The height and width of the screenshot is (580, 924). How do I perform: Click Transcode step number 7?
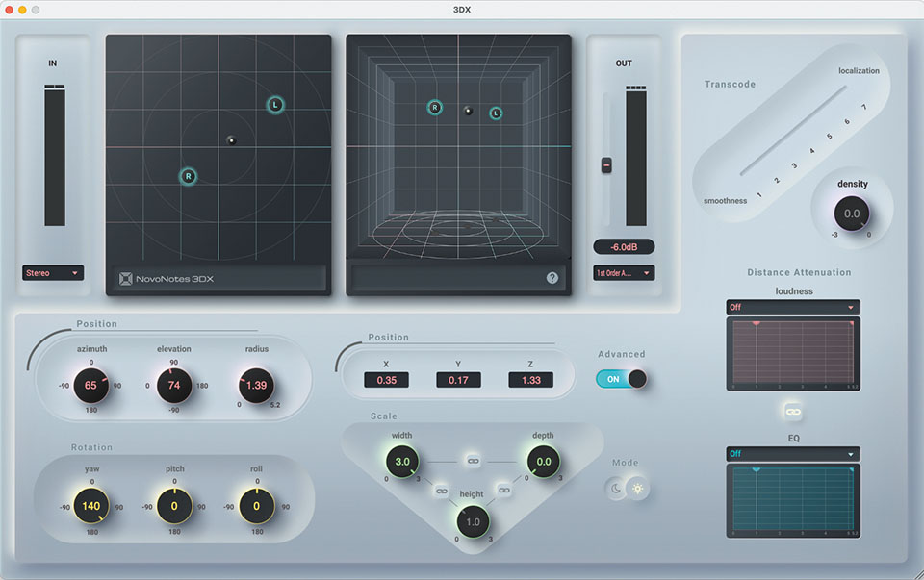coord(864,107)
